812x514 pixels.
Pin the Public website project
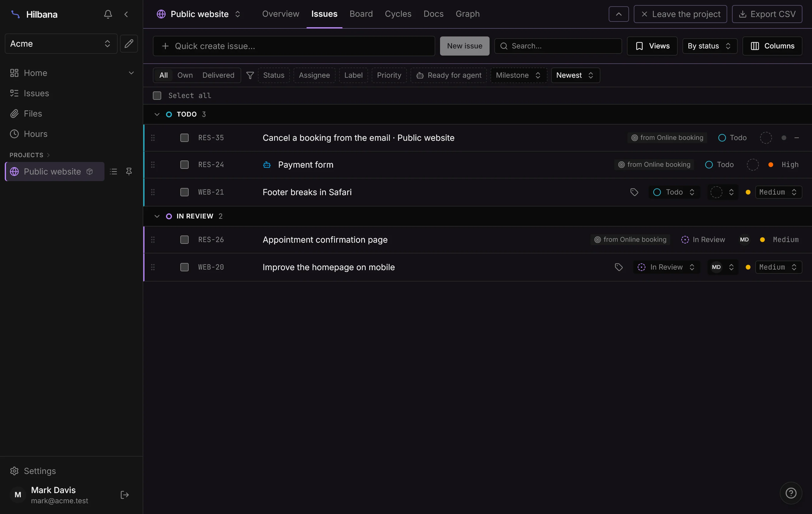pyautogui.click(x=129, y=172)
